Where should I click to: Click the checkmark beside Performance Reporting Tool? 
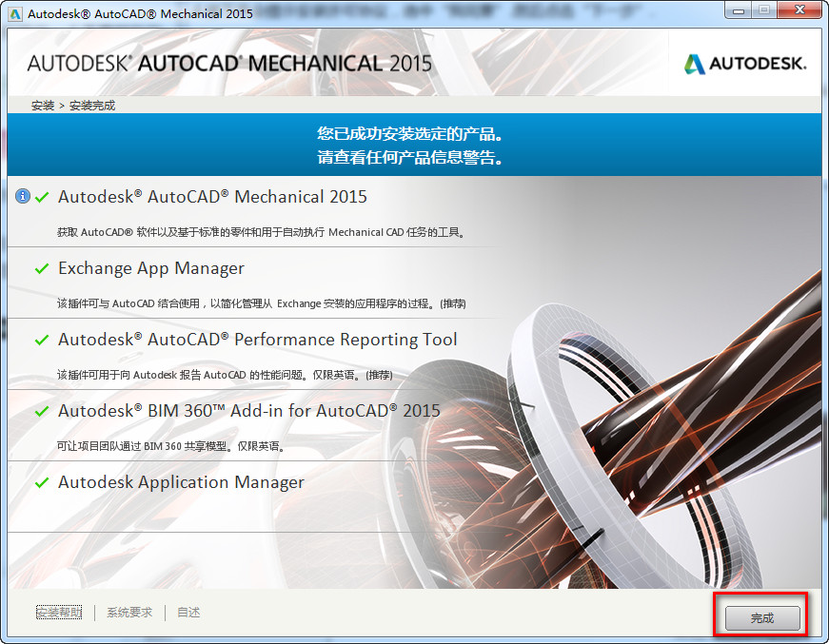click(x=41, y=340)
